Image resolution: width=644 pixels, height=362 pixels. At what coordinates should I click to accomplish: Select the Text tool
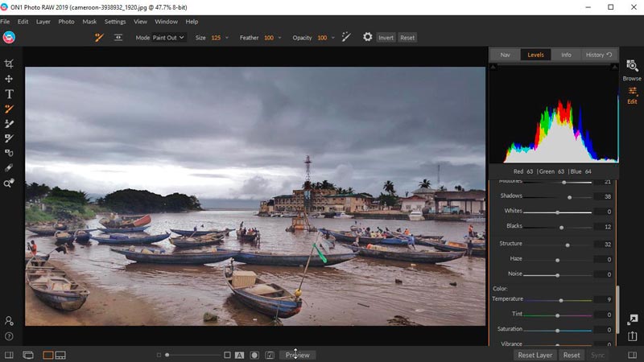coord(9,94)
